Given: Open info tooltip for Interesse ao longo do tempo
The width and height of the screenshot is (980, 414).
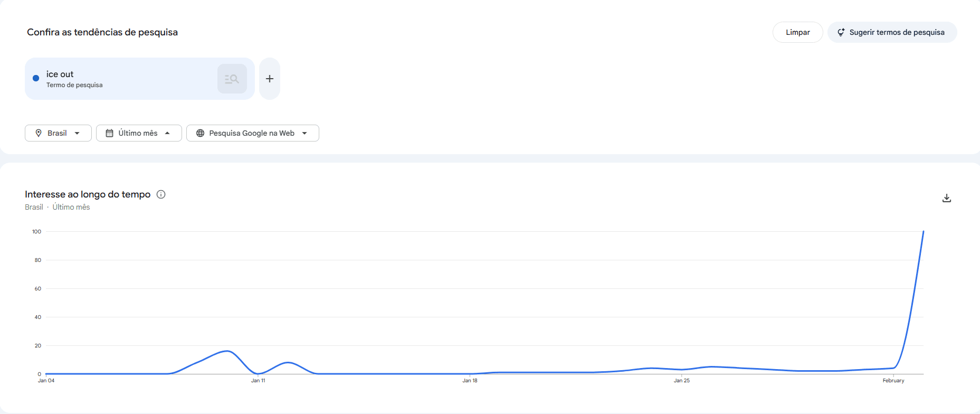Looking at the screenshot, I should coord(161,194).
